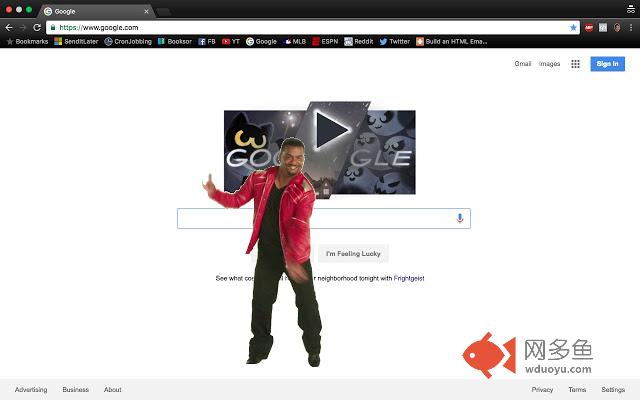The image size is (640, 400).
Task: Click the red ABP extension icon
Action: click(588, 28)
